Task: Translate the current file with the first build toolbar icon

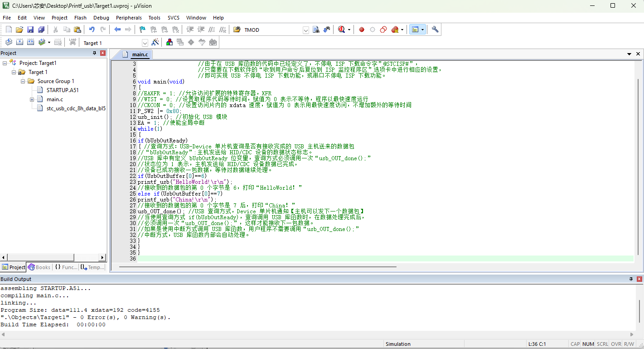Action: click(x=9, y=42)
